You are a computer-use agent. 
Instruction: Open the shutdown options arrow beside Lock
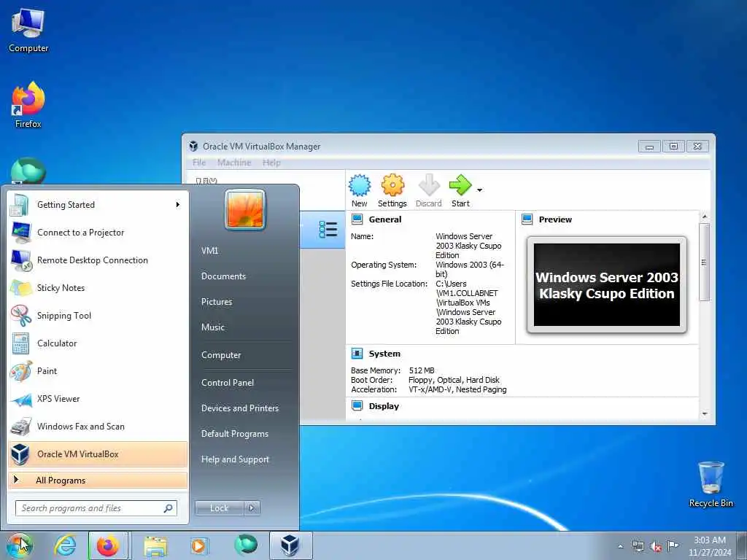point(252,508)
